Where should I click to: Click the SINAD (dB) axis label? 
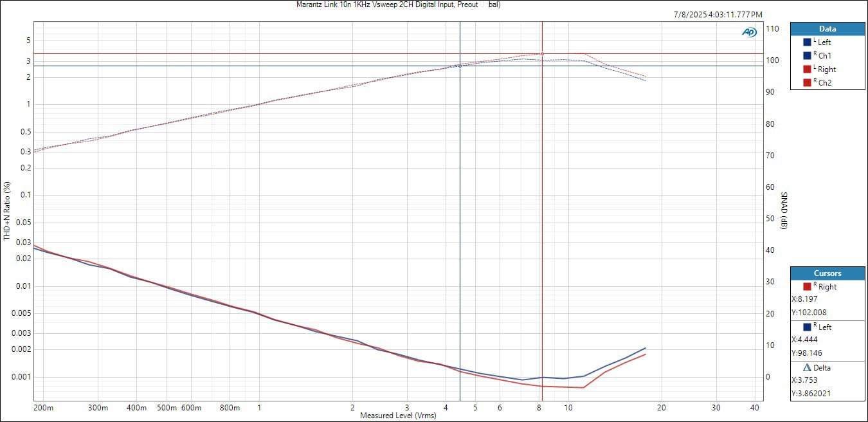coord(784,211)
